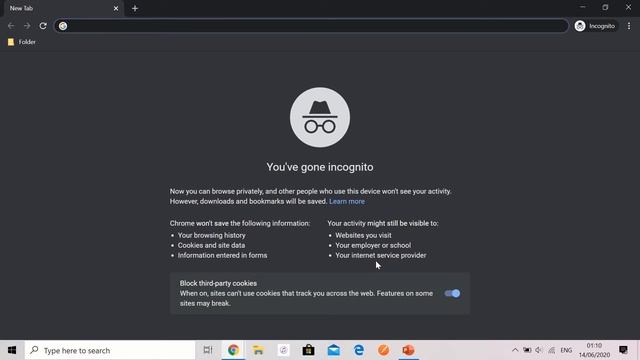Click the Websites you visit bullet
This screenshot has height=360, width=640.
tap(363, 235)
